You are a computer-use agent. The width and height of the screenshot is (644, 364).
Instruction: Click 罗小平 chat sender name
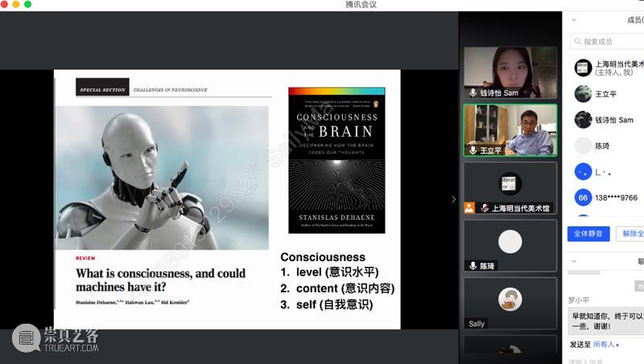pos(578,300)
